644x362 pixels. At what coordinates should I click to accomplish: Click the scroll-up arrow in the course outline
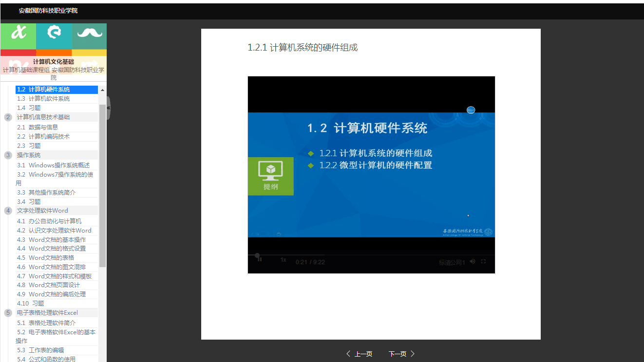click(x=102, y=90)
